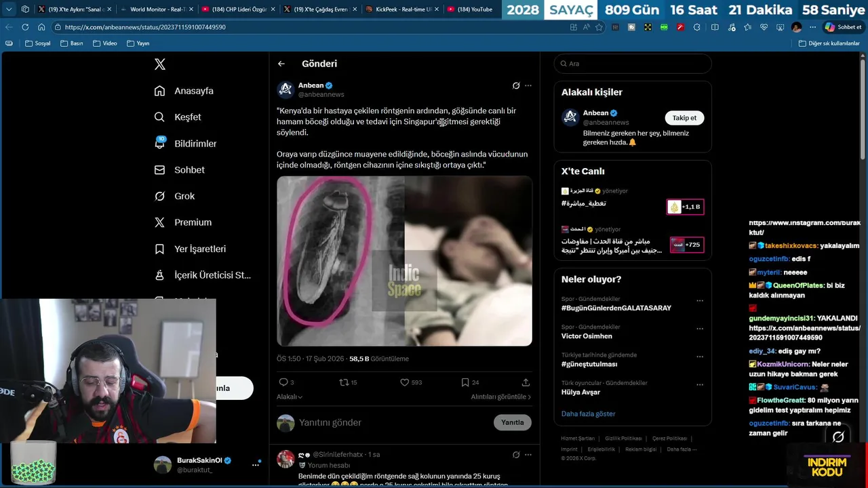Open the browser extensions puzzle icon
This screenshot has width=868, height=488.
pyautogui.click(x=697, y=27)
